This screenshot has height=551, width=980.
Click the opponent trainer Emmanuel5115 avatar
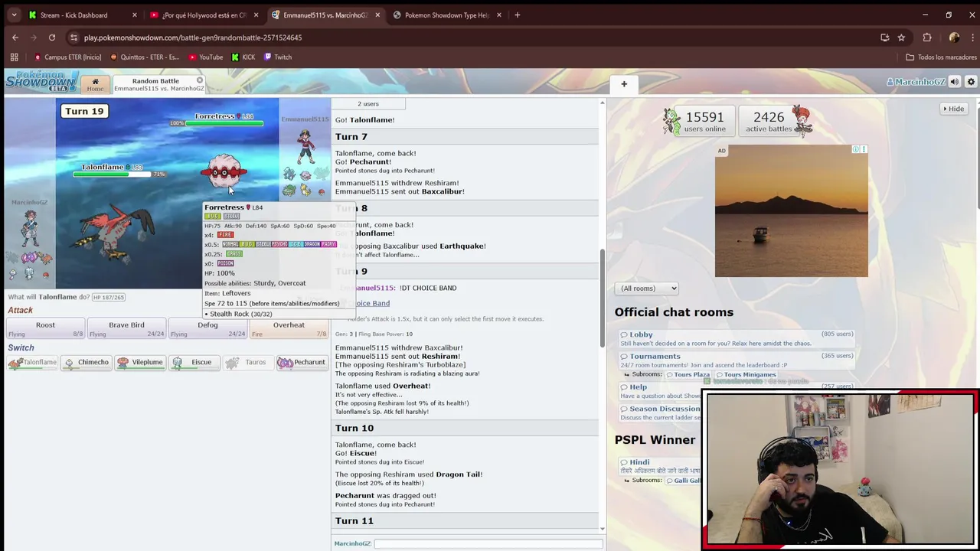point(305,147)
